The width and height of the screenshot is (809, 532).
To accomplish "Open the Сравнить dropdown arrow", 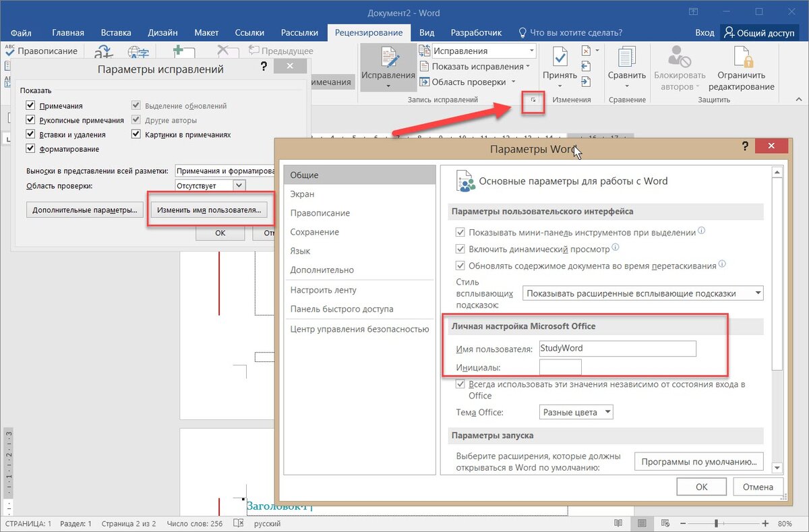I will [x=626, y=86].
